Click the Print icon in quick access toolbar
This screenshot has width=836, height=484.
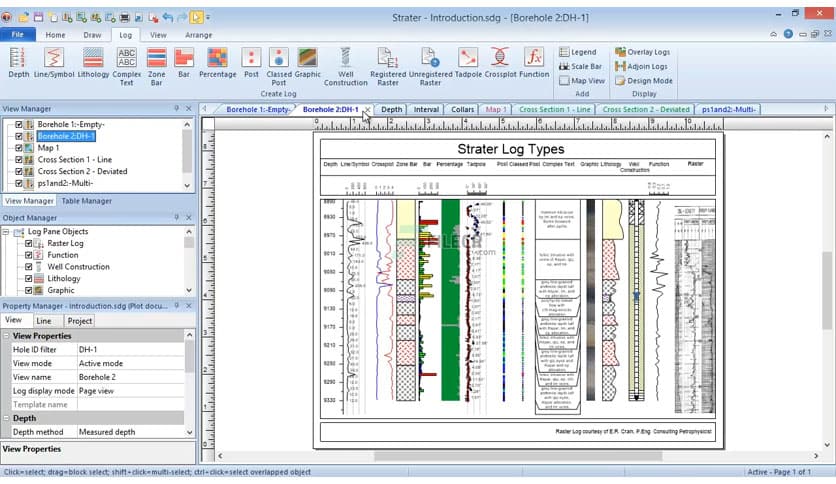click(124, 18)
